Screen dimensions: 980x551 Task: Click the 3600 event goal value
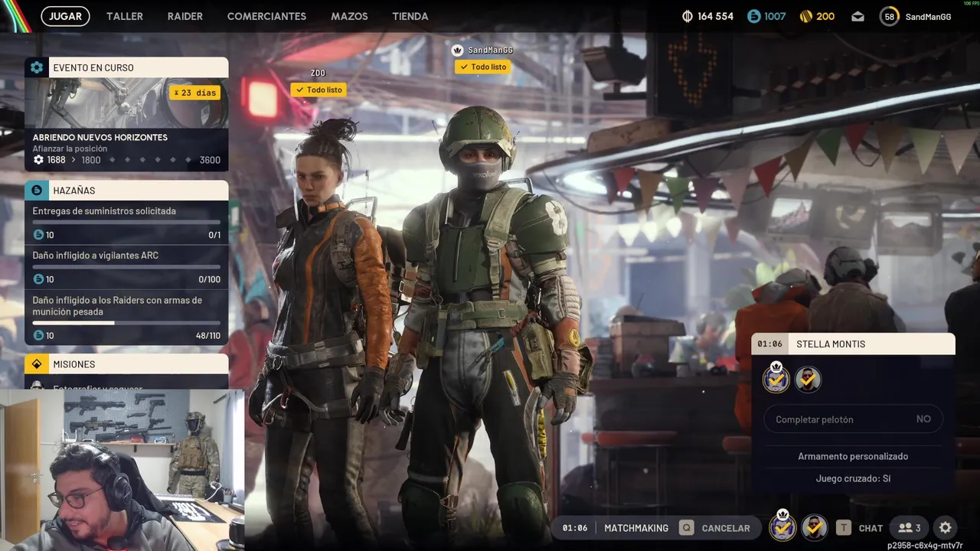210,160
